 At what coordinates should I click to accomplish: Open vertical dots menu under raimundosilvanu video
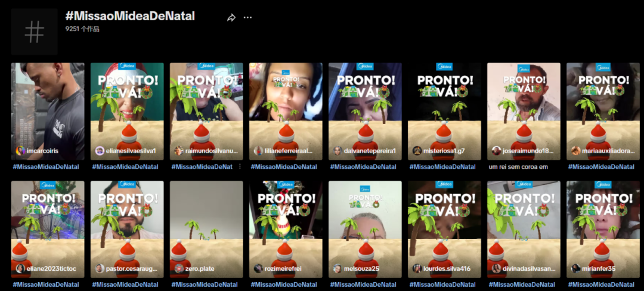point(240,167)
